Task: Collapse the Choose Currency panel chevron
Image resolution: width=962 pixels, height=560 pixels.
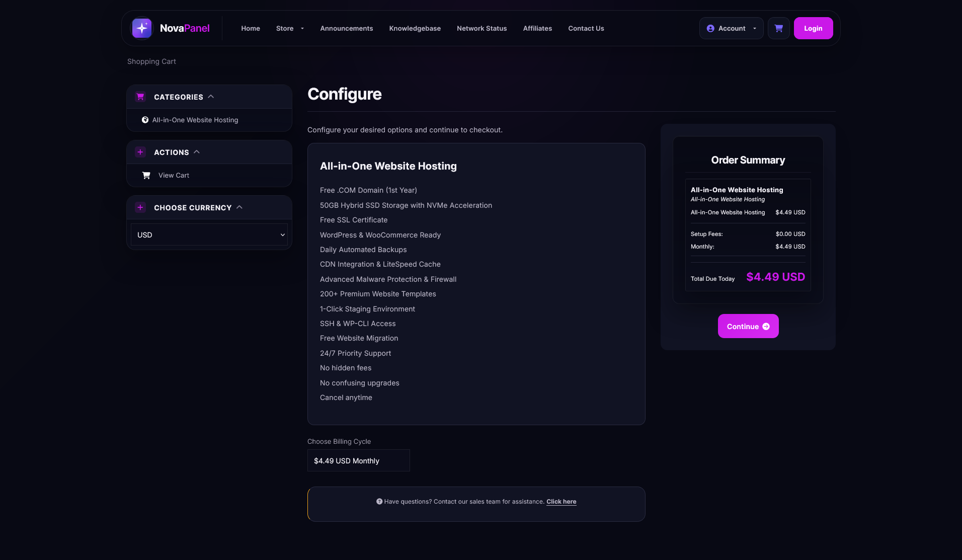Action: pyautogui.click(x=239, y=207)
